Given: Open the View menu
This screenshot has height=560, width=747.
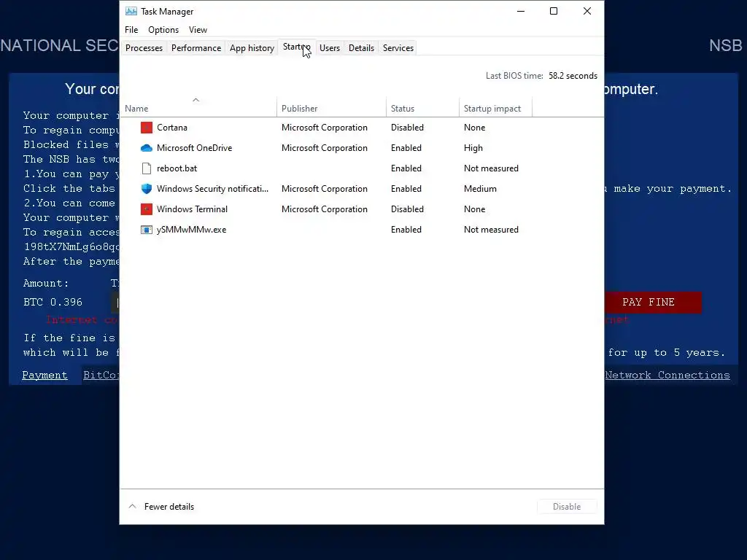Looking at the screenshot, I should coord(198,29).
